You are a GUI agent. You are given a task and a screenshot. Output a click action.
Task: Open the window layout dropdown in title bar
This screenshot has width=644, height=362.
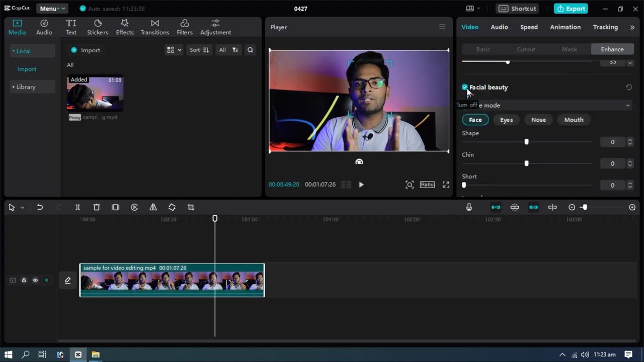click(x=473, y=9)
